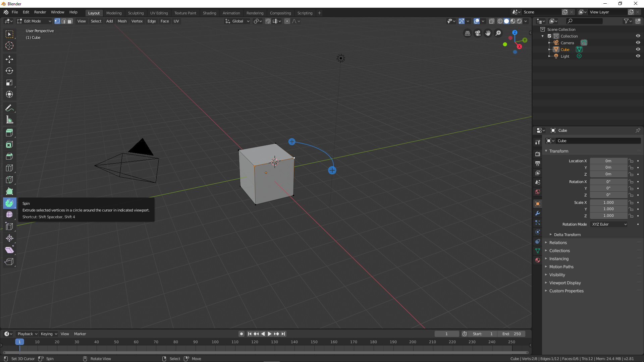The image size is (644, 362).
Task: Open the Render menu
Action: tap(40, 12)
